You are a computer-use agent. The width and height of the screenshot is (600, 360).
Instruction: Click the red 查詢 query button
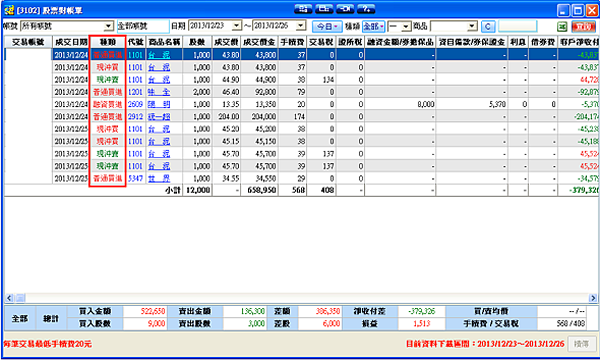point(583,26)
